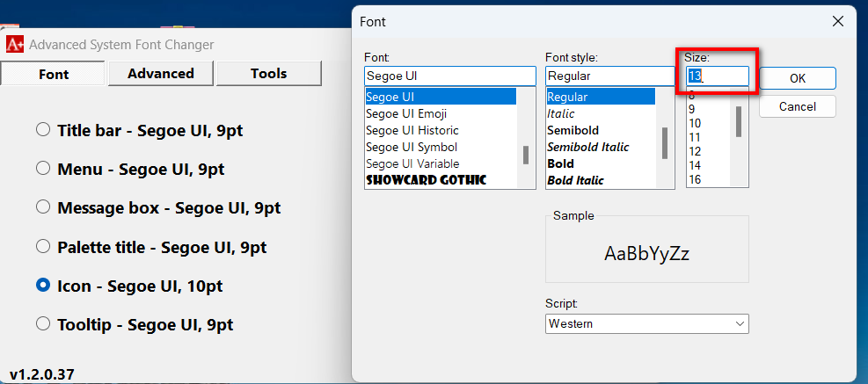Click Cancel in the Font dialog
The height and width of the screenshot is (384, 868).
click(x=797, y=107)
